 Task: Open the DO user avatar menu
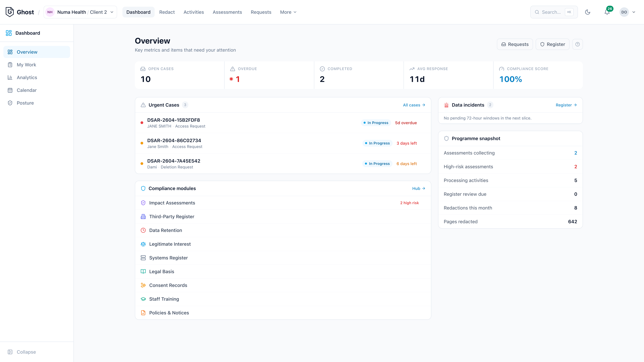pos(628,12)
